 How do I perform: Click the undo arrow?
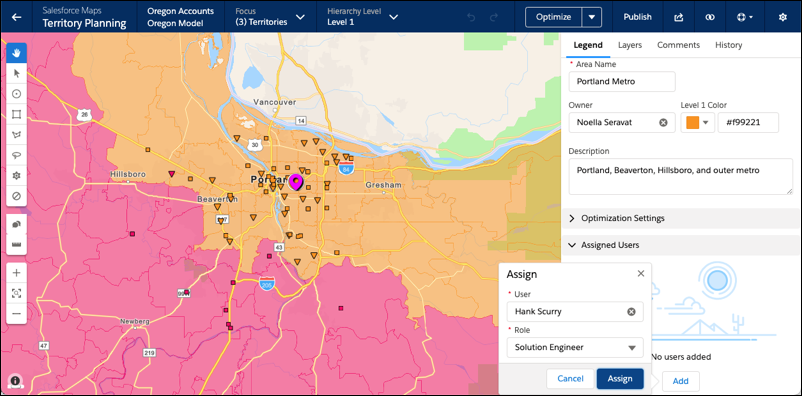472,17
